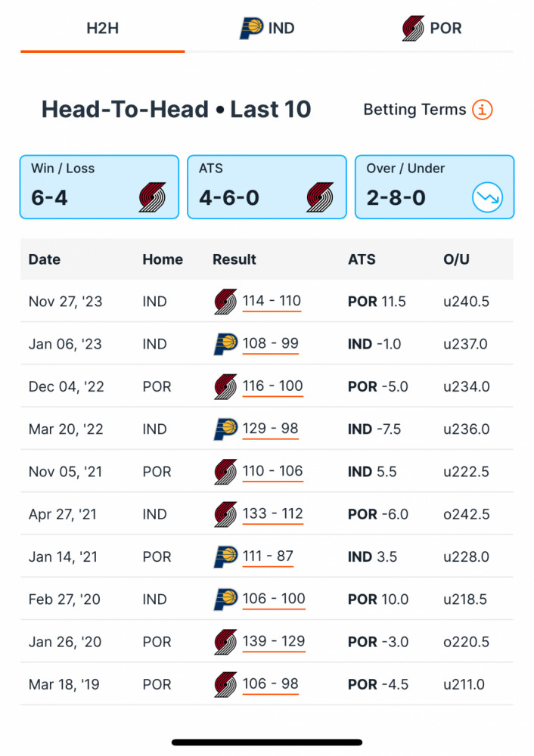Tap Trail Blazers logo in ATS card
Screen dimensions: 534x756
tap(320, 197)
